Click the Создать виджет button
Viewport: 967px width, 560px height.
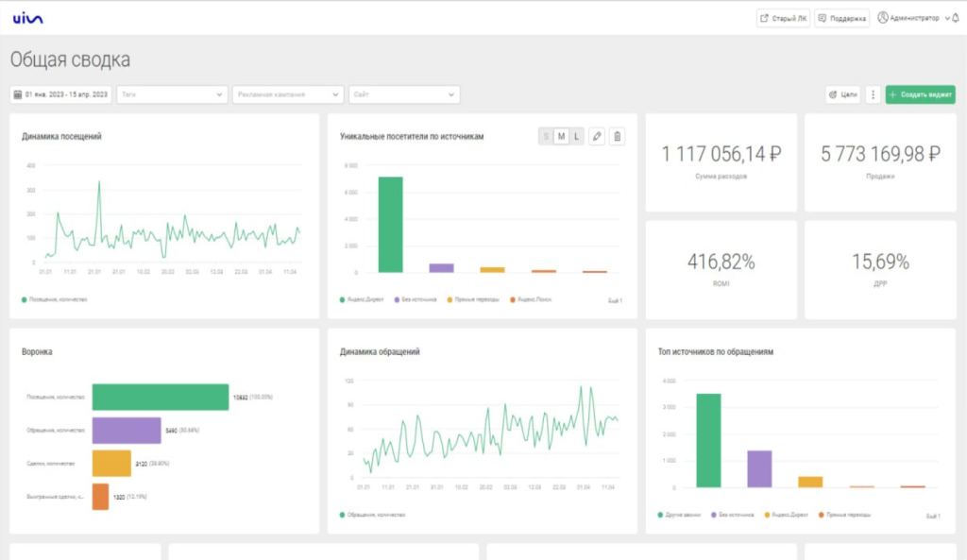click(x=920, y=94)
